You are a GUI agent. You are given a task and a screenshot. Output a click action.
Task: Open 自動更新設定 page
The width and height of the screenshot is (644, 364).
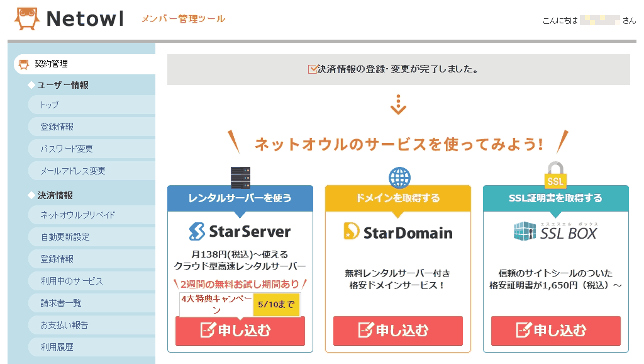(92, 237)
